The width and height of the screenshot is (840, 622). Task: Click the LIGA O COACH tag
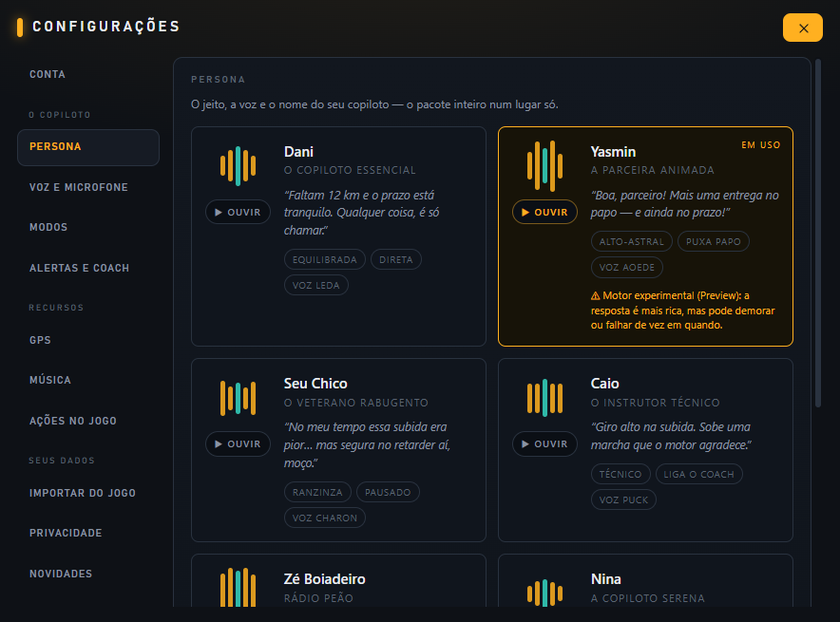699,474
